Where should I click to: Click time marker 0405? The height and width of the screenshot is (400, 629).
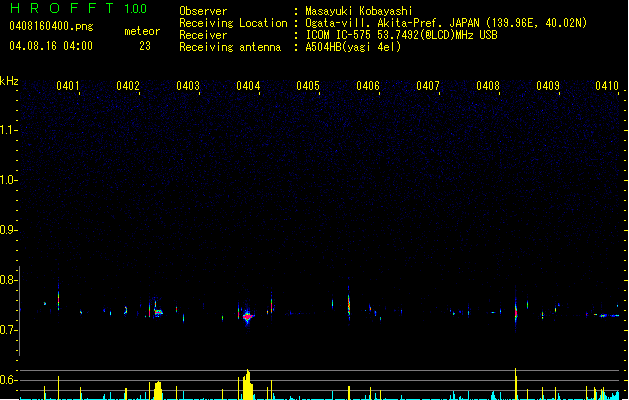click(x=308, y=86)
